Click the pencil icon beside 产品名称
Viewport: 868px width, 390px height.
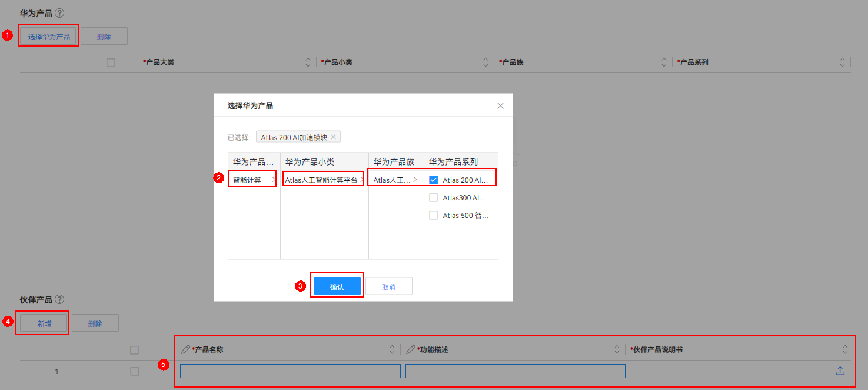[185, 349]
